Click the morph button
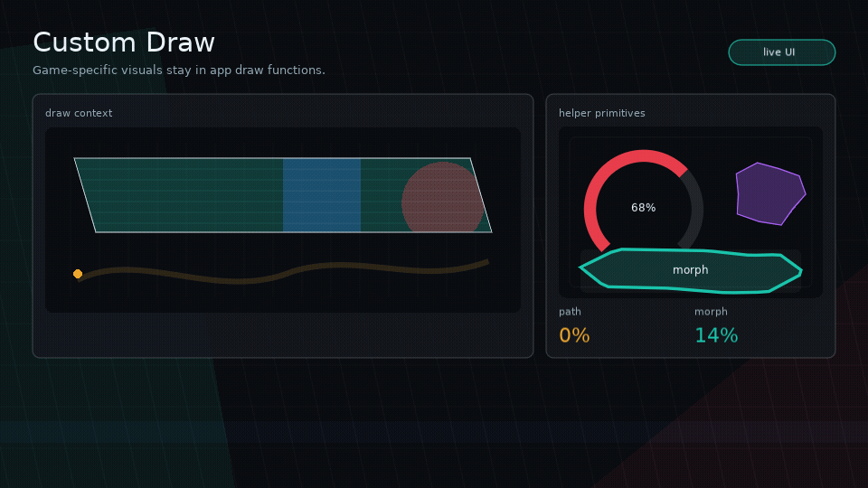This screenshot has height=488, width=868. (690, 270)
